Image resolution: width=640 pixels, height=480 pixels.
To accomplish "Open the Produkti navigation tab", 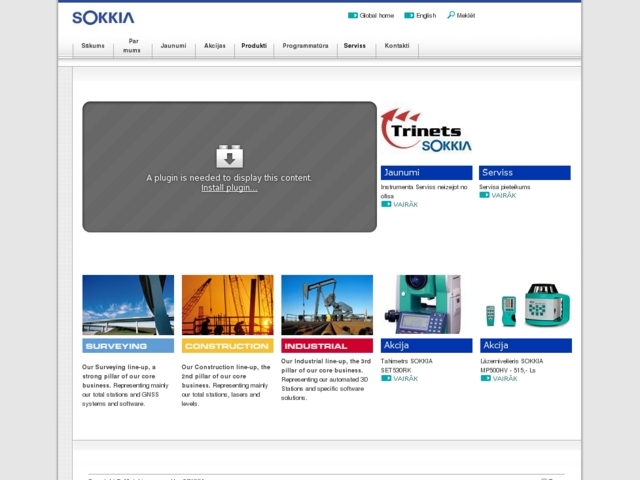I will coord(254,46).
